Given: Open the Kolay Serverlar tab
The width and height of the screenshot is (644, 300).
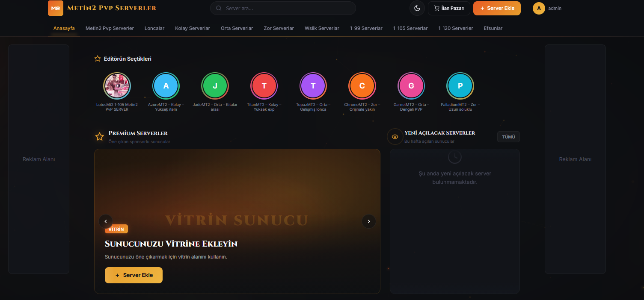Looking at the screenshot, I should tap(193, 28).
